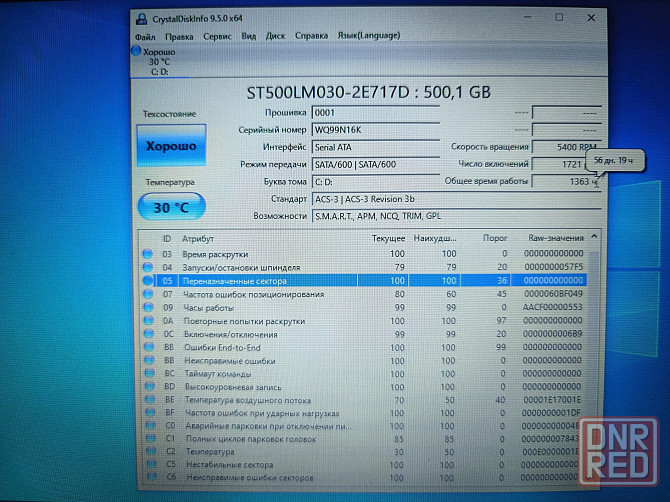
Task: Click the Наихудш... column header
Action: [435, 238]
